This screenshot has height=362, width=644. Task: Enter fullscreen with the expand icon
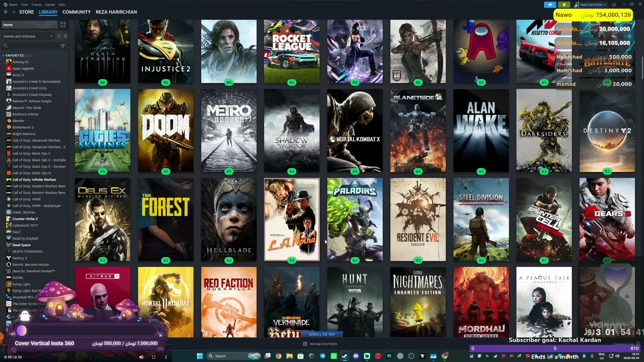(153, 357)
